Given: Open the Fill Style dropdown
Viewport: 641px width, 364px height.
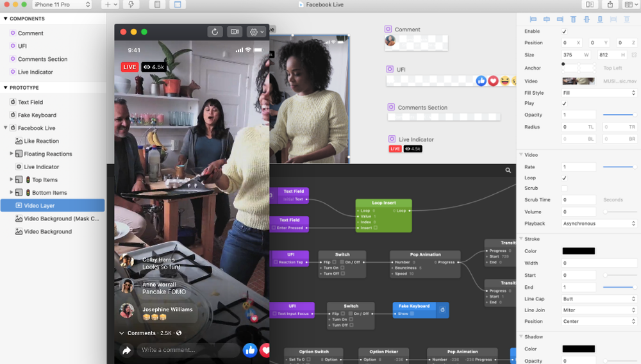Looking at the screenshot, I should click(599, 93).
